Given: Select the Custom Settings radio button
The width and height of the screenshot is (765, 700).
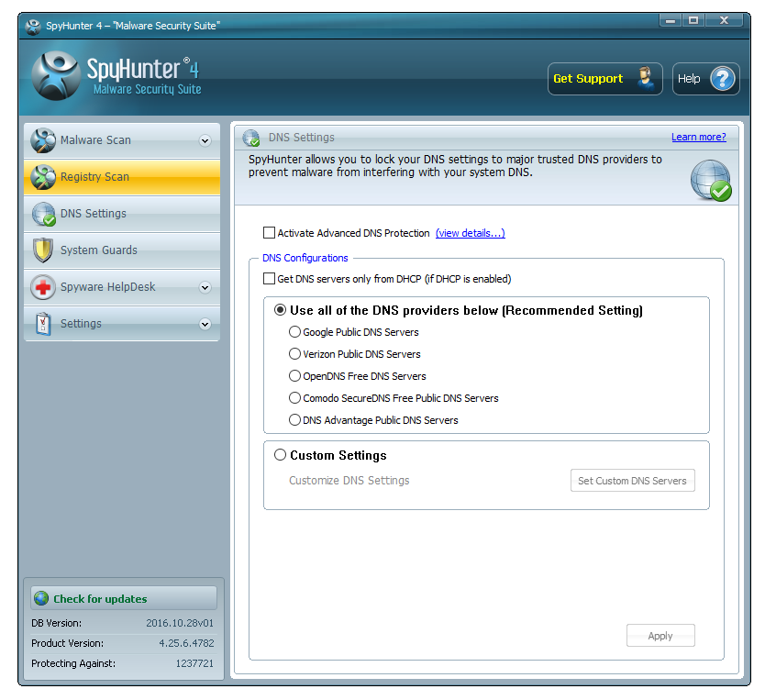Looking at the screenshot, I should [x=280, y=455].
